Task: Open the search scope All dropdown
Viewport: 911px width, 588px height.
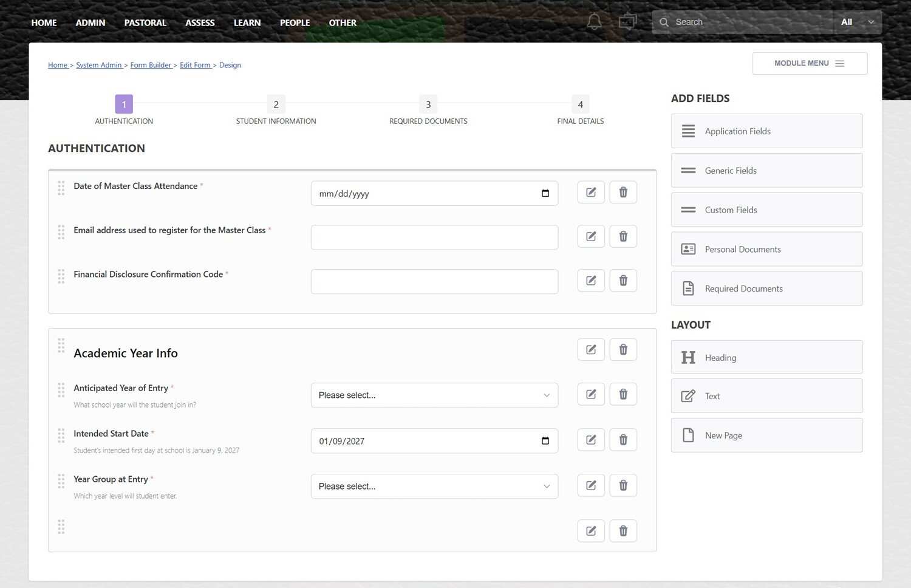Action: point(858,22)
